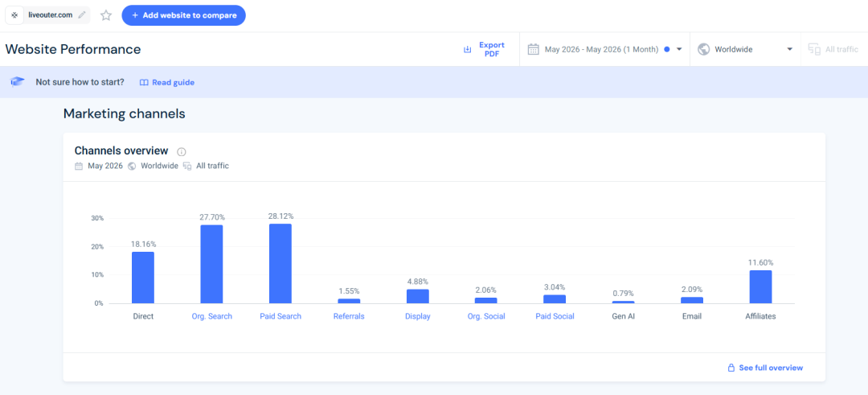
Task: Click the pencil edit icon beside liveouter.com
Action: coord(82,15)
